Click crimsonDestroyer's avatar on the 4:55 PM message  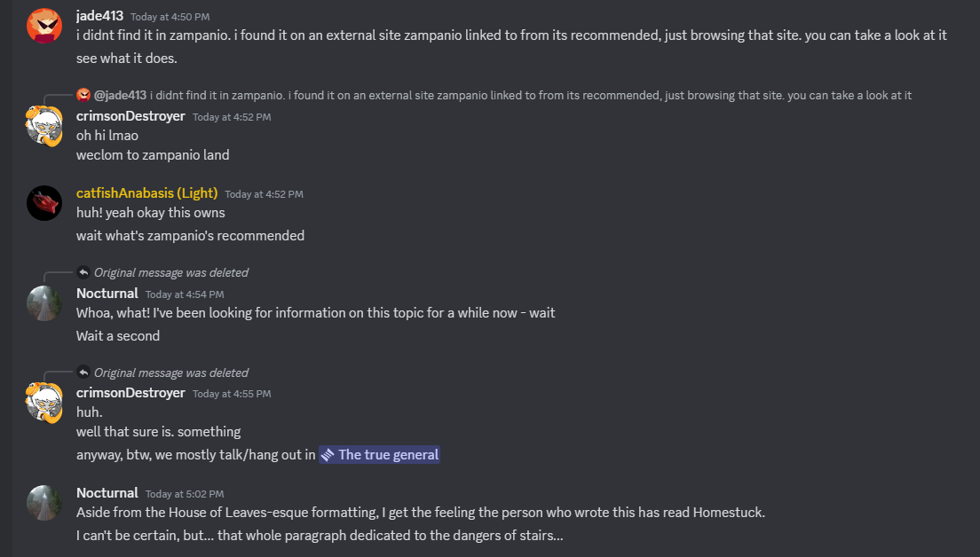point(43,402)
